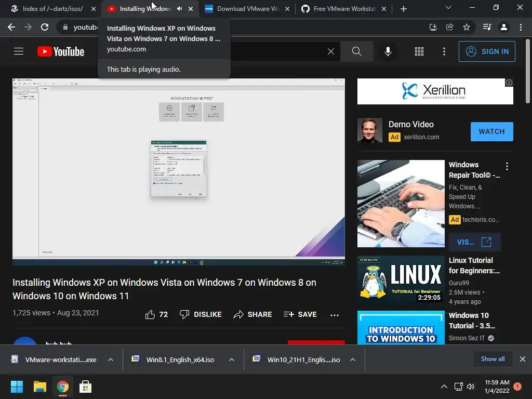The width and height of the screenshot is (532, 399).
Task: Close the downloads bar
Action: [523, 359]
